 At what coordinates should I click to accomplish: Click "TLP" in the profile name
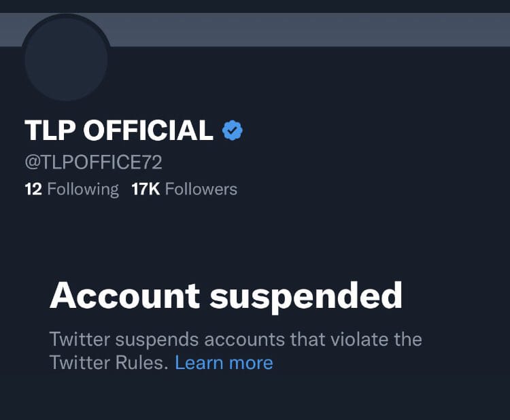pyautogui.click(x=50, y=130)
